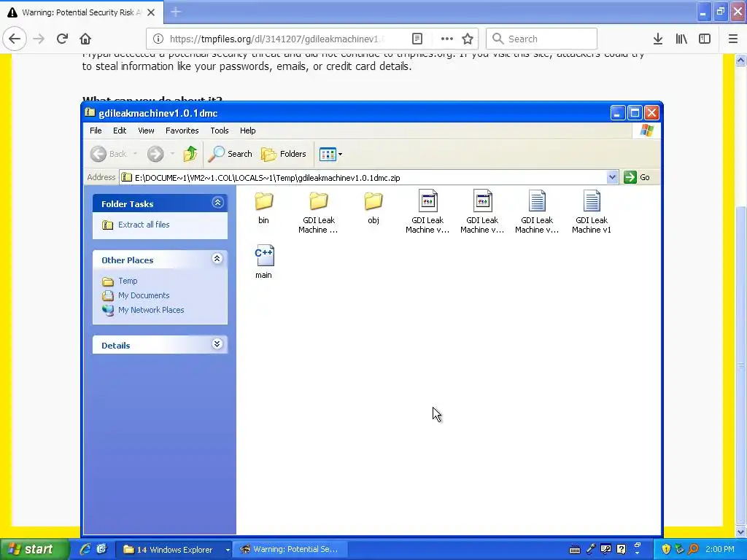Viewport: 747px width, 560px height.
Task: Collapse the Other Places panel
Action: point(217,259)
